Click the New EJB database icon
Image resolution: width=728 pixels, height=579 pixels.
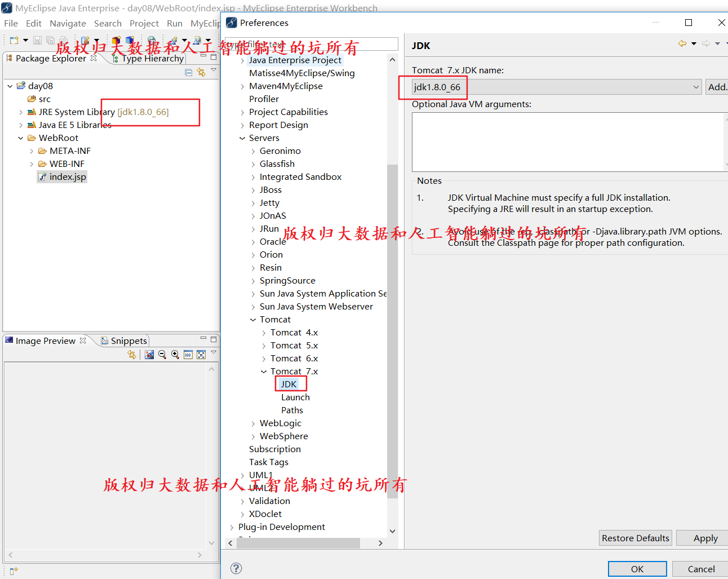pos(85,41)
